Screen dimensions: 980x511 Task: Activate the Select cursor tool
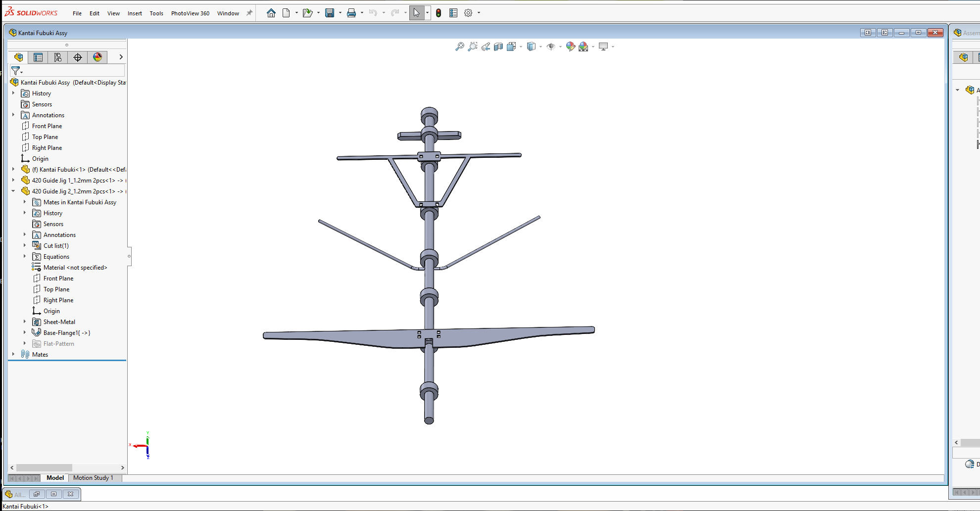[x=417, y=13]
